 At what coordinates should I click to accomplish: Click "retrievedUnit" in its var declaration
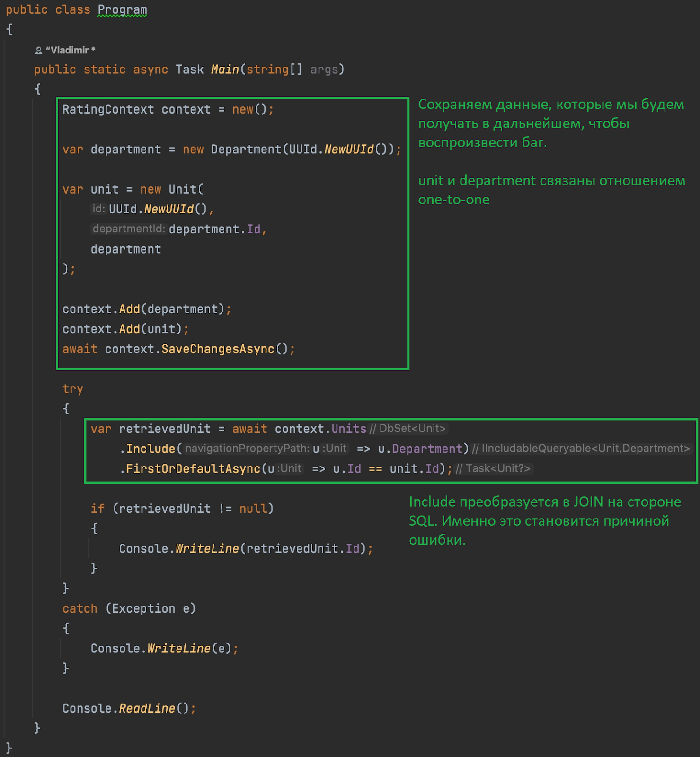pyautogui.click(x=165, y=429)
